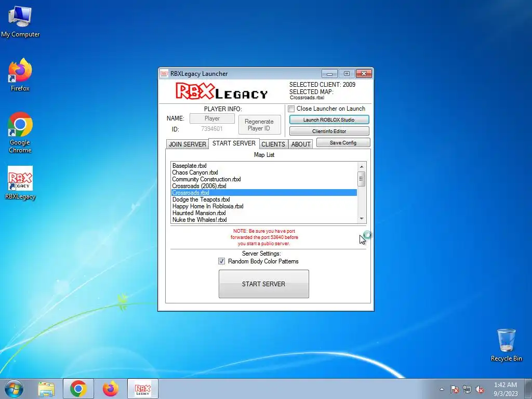Show hidden system tray icons
532x399 pixels.
(x=442, y=389)
